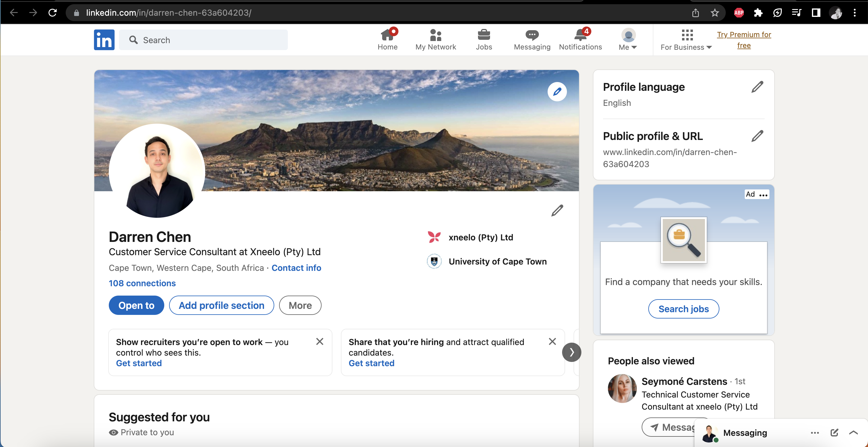Open the My Network icon
868x447 pixels.
click(x=435, y=35)
